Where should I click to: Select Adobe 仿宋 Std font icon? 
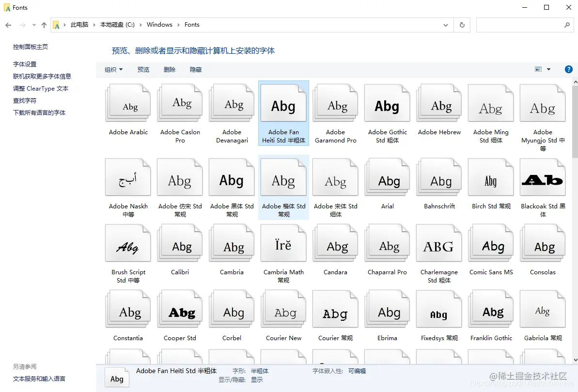(x=180, y=177)
